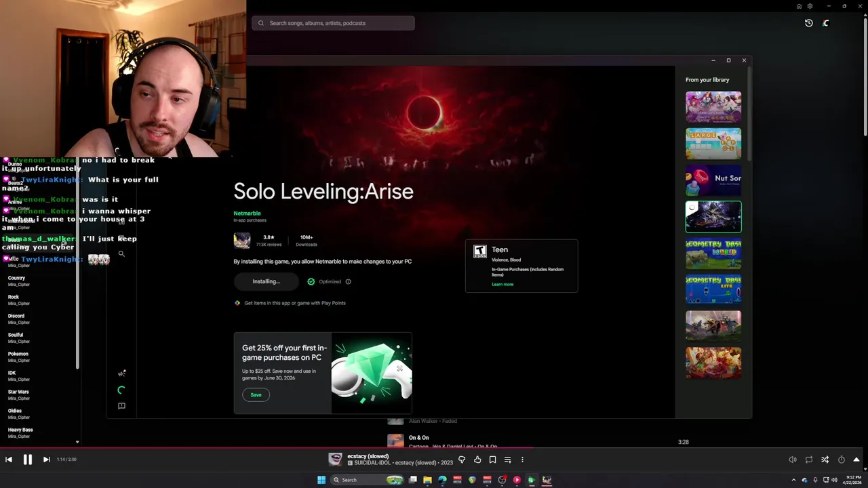This screenshot has width=868, height=488.
Task: Toggle repeat mode in player bar
Action: (809, 460)
